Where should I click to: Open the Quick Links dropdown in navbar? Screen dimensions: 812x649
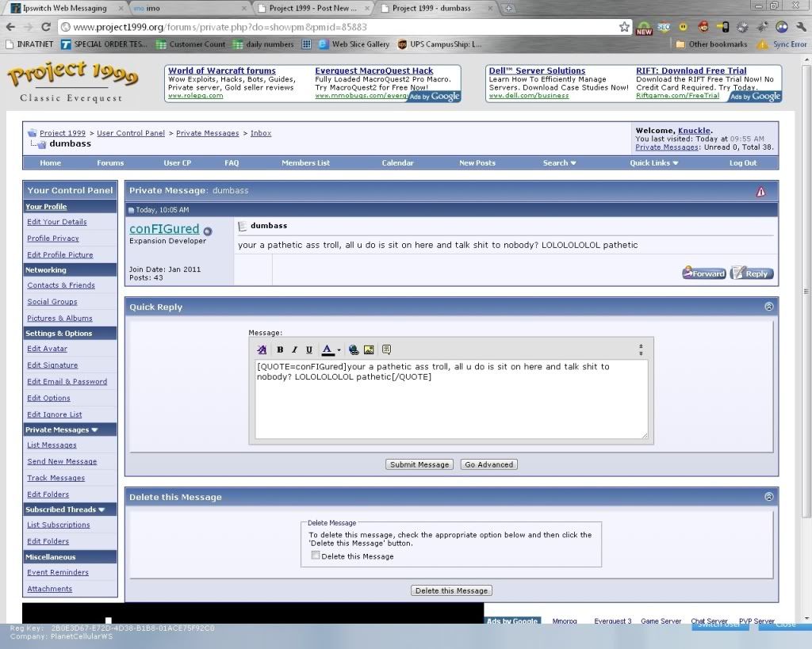654,163
